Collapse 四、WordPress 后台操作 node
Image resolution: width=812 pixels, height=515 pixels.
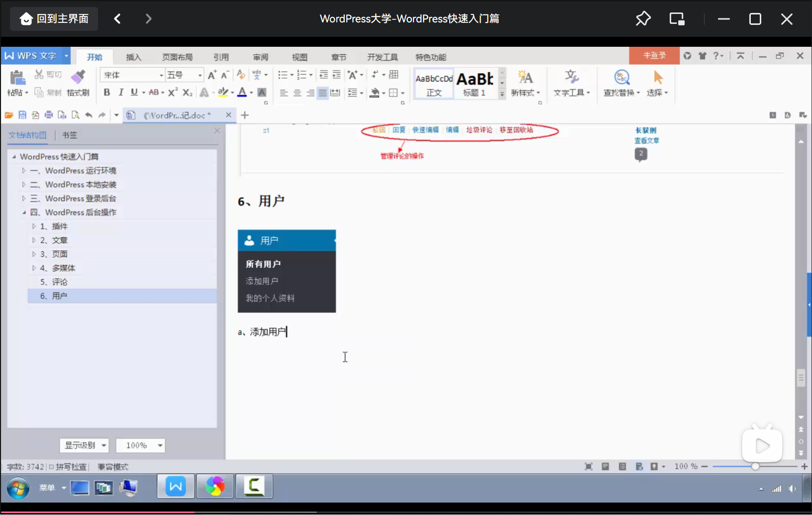(23, 212)
